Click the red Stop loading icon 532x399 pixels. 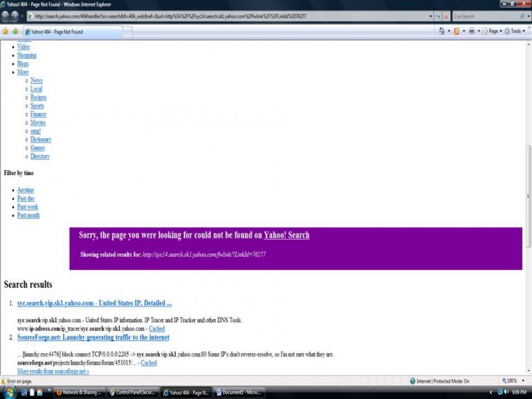point(446,16)
